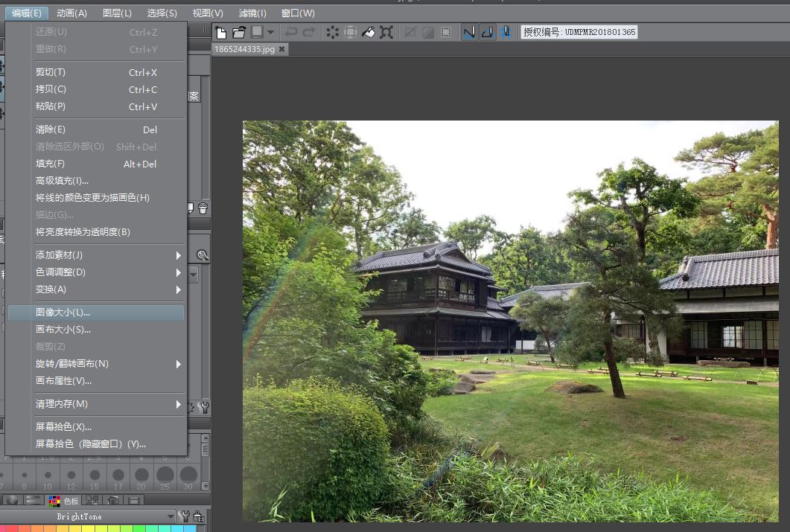Switch to the color slider tab icon
The height and width of the screenshot is (532, 790).
(34, 500)
